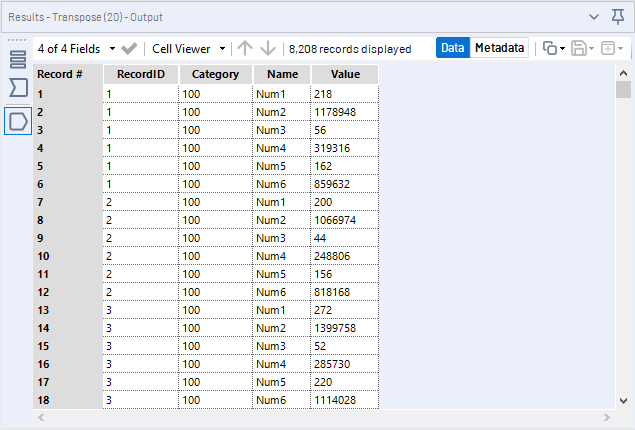This screenshot has height=430, width=635.
Task: Click the new window results icon
Action: click(608, 49)
